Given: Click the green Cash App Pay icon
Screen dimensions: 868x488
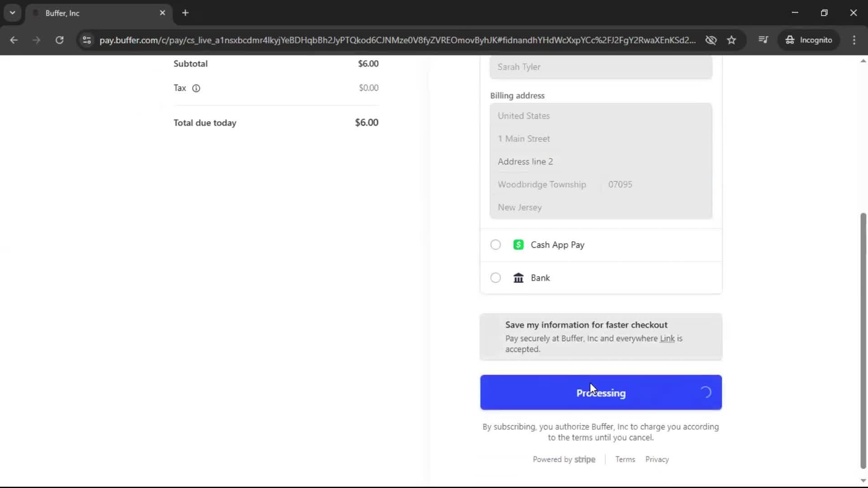Looking at the screenshot, I should pos(519,244).
